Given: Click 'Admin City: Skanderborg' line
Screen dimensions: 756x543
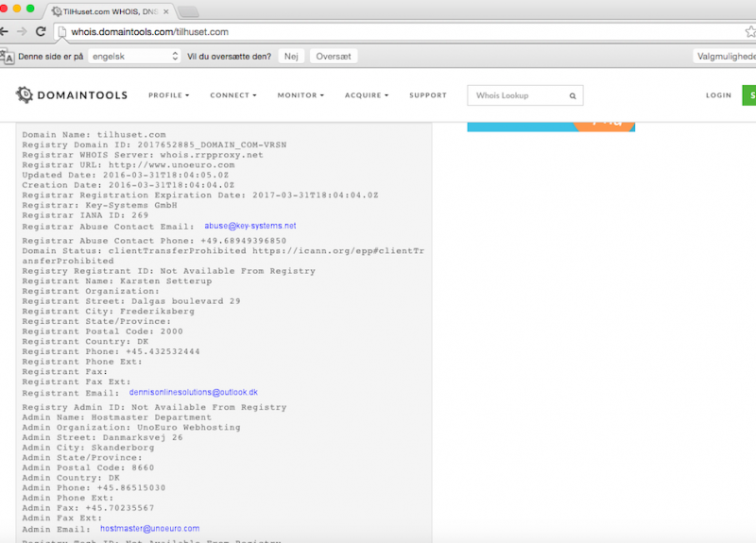Looking at the screenshot, I should [88, 448].
